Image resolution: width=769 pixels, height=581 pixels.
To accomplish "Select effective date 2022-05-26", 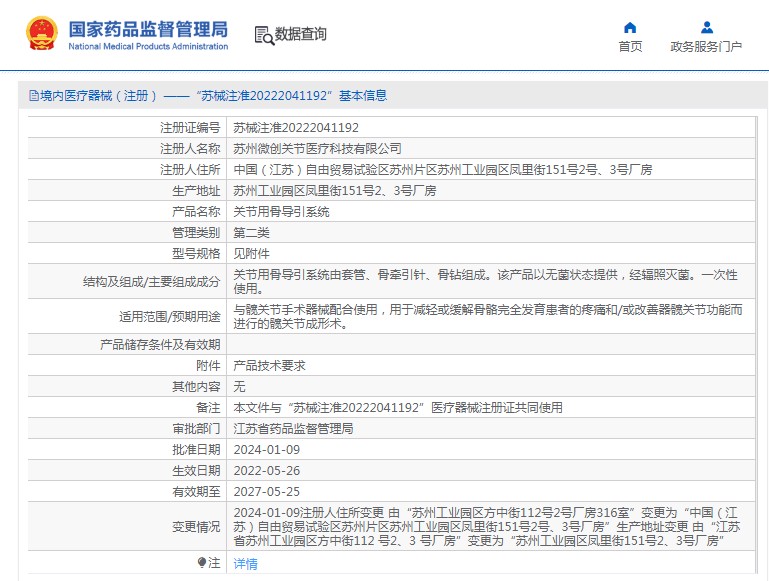I will pyautogui.click(x=266, y=471).
